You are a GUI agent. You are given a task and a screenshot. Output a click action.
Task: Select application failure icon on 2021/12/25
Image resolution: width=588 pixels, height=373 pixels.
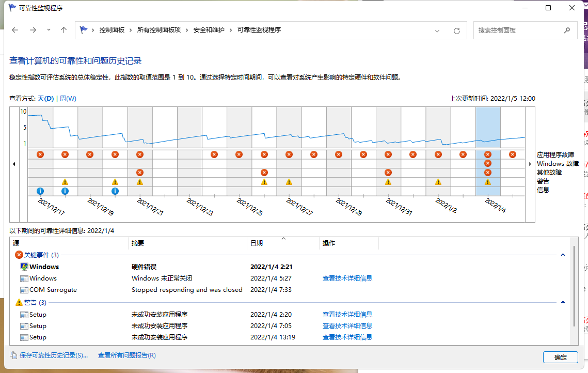click(239, 154)
